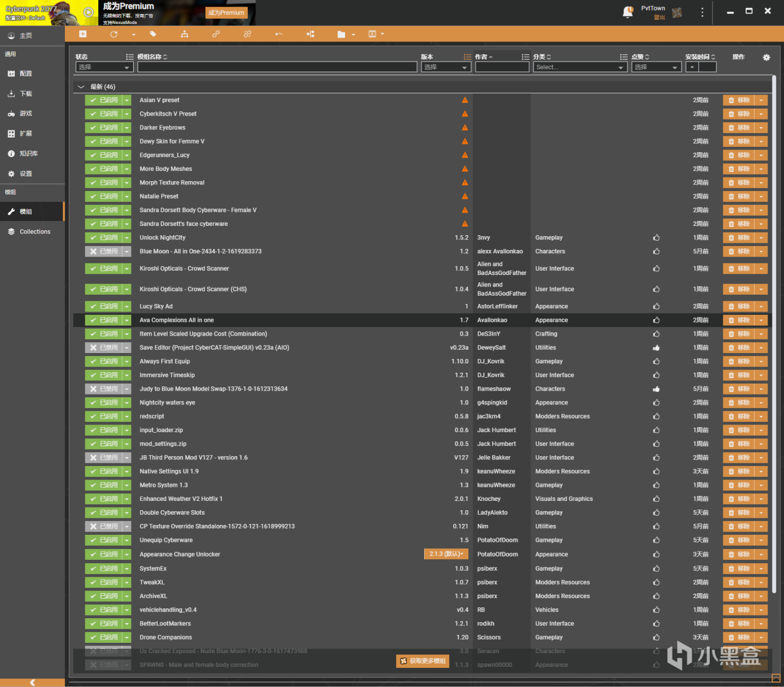Click the tag icon in the orange toolbar
The height and width of the screenshot is (687, 784).
[153, 34]
